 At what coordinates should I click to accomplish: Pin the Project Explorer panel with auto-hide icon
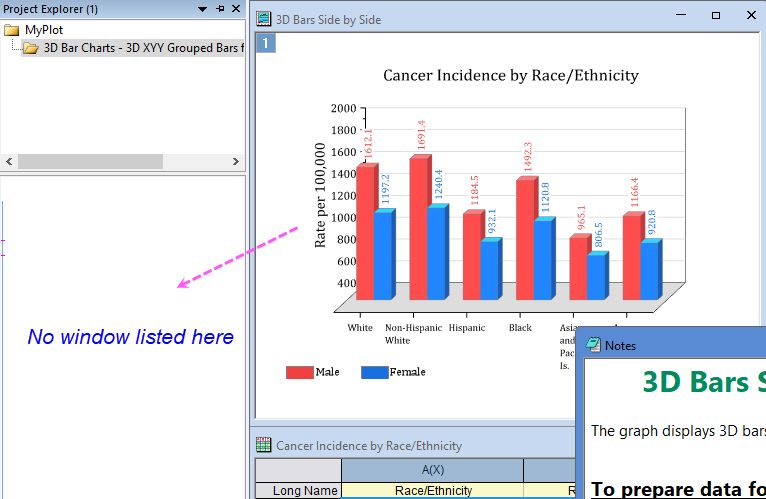220,8
